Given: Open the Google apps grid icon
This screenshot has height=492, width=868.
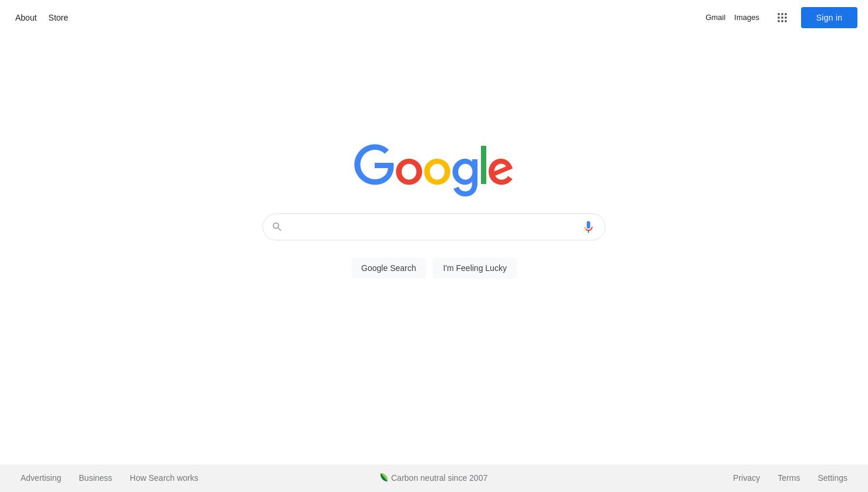Looking at the screenshot, I should [x=782, y=18].
